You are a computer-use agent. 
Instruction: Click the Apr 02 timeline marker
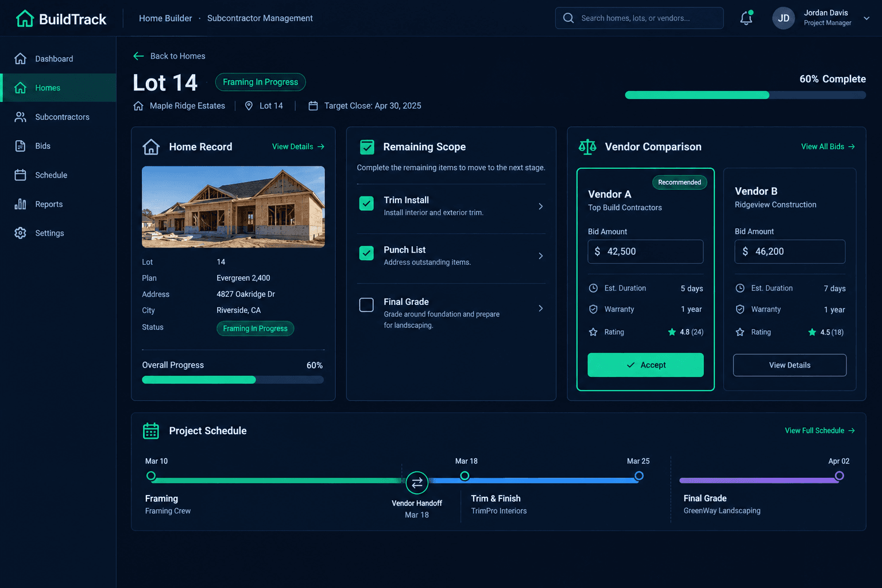839,475
